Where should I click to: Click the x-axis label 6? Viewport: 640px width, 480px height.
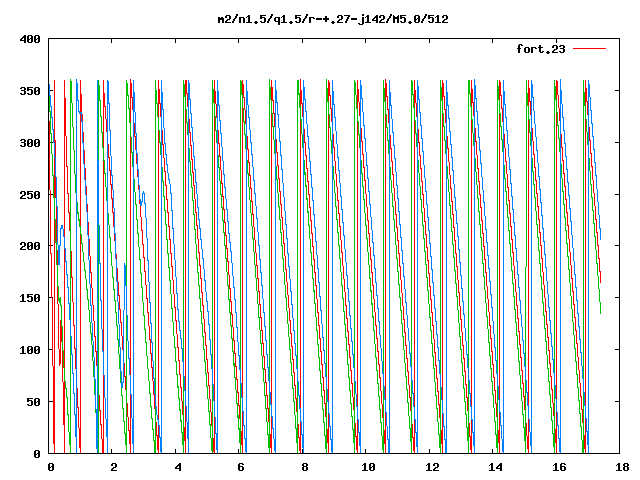(241, 467)
